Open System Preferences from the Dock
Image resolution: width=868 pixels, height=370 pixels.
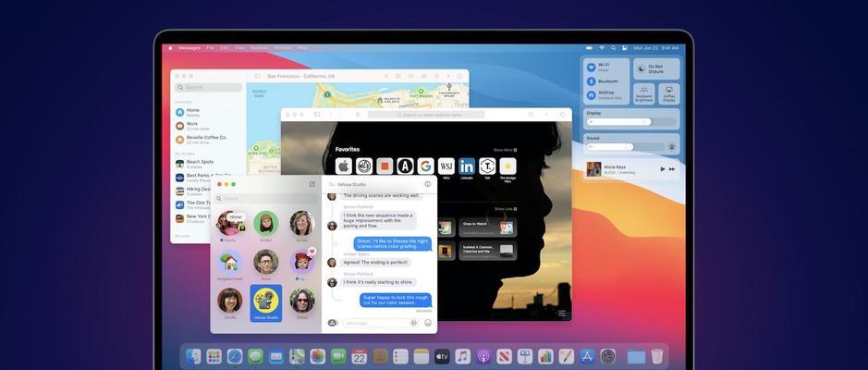(608, 356)
